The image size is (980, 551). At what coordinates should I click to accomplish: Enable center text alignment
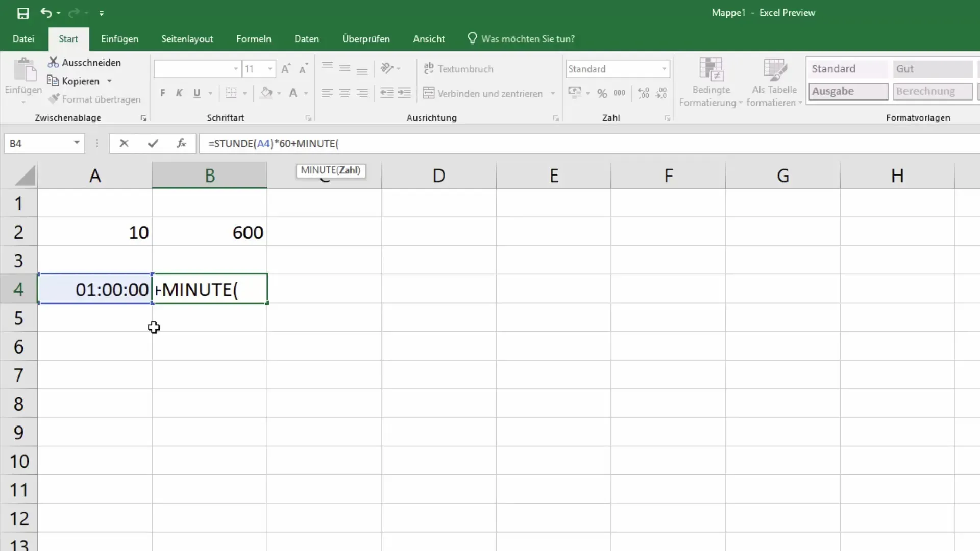(345, 93)
